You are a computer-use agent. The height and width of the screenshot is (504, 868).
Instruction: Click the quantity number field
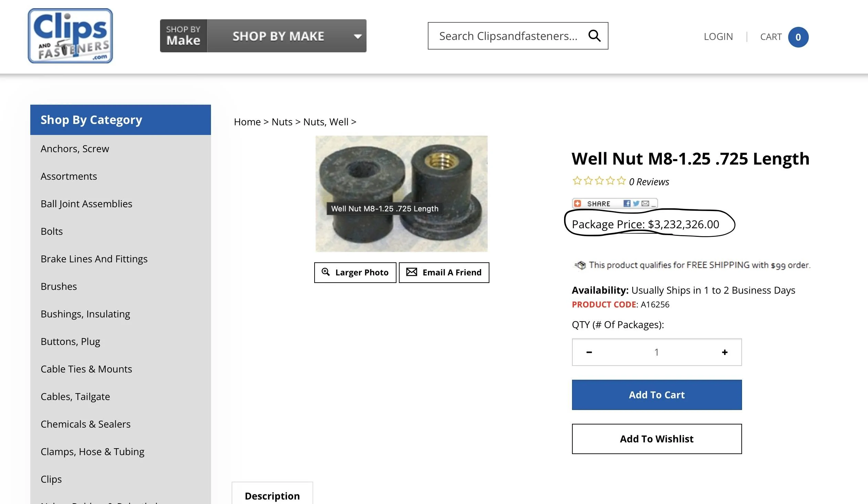tap(657, 352)
